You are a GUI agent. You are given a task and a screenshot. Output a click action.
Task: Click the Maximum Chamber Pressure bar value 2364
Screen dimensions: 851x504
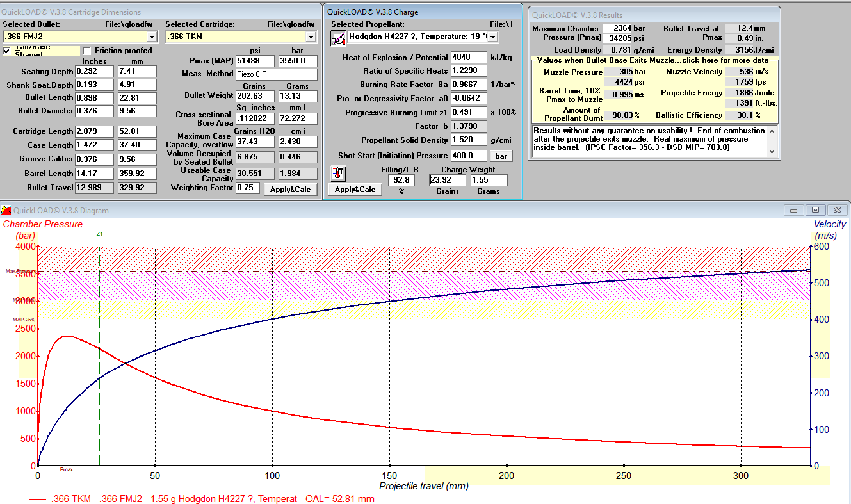619,28
